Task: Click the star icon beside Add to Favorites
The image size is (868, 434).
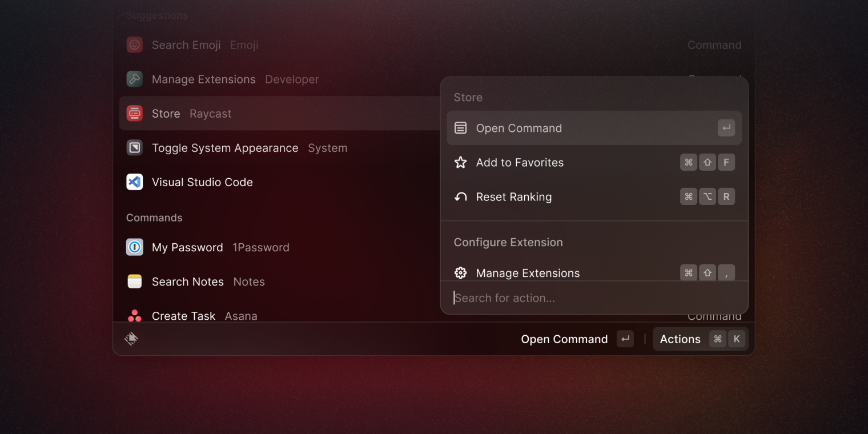Action: [460, 163]
